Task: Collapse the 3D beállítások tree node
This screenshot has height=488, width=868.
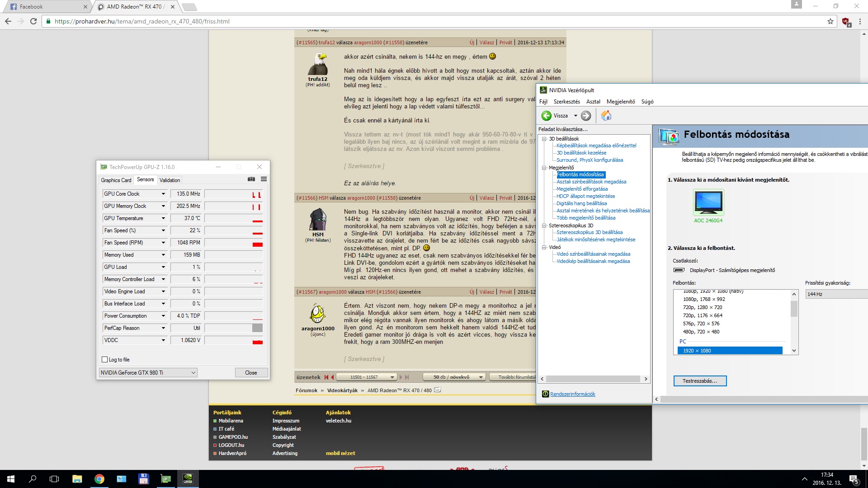Action: tap(544, 139)
